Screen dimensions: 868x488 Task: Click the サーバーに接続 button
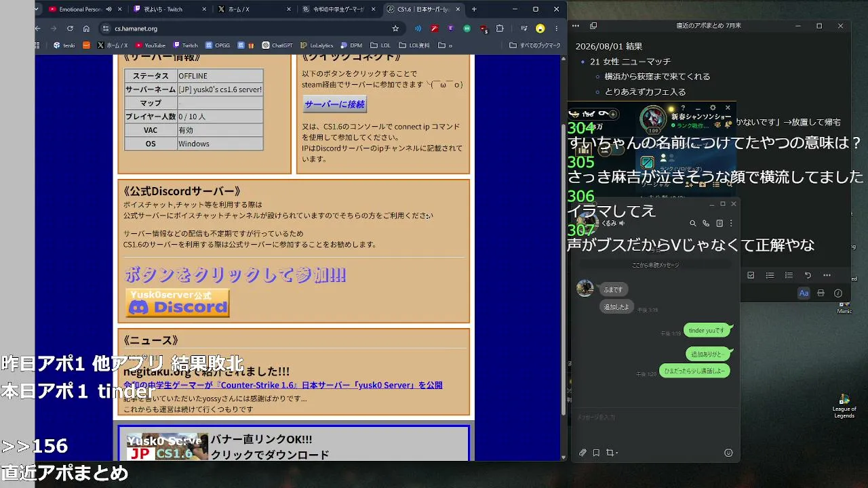click(334, 104)
